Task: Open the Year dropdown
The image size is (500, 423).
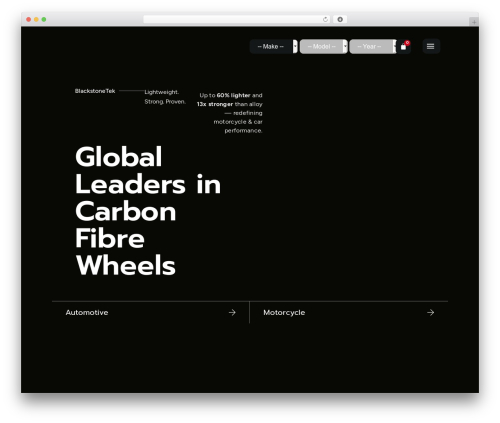Action: click(x=373, y=46)
